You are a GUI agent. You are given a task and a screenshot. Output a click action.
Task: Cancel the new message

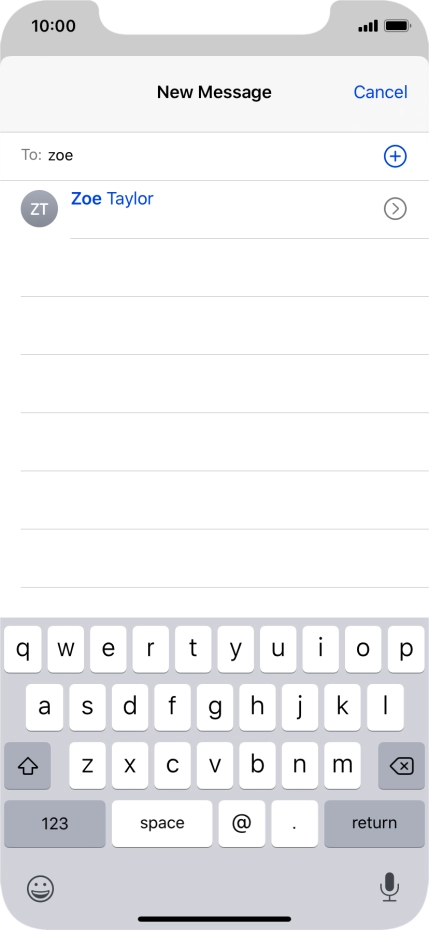point(380,92)
